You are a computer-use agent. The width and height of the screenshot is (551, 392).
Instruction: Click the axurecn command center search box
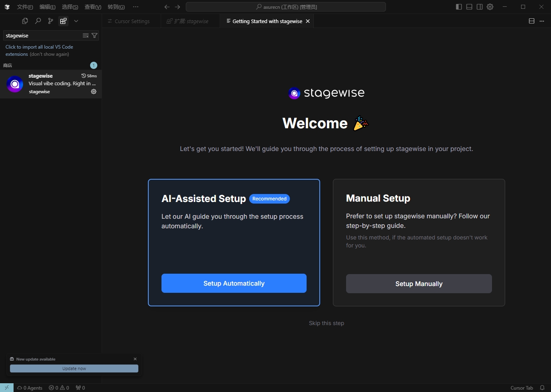pos(286,7)
